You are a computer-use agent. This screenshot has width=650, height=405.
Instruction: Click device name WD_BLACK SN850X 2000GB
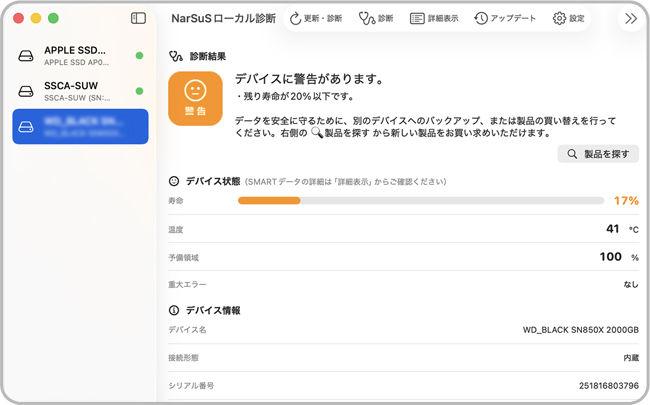pos(580,330)
